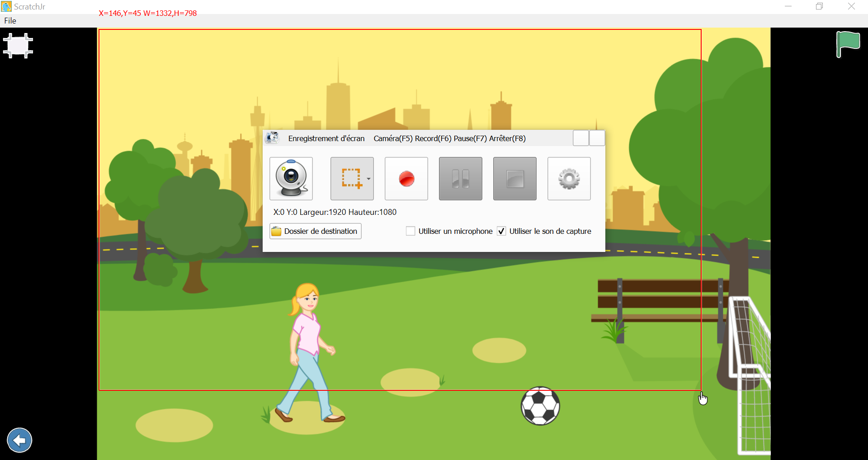The image size is (868, 460).
Task: Stop the screen recording
Action: 515,179
